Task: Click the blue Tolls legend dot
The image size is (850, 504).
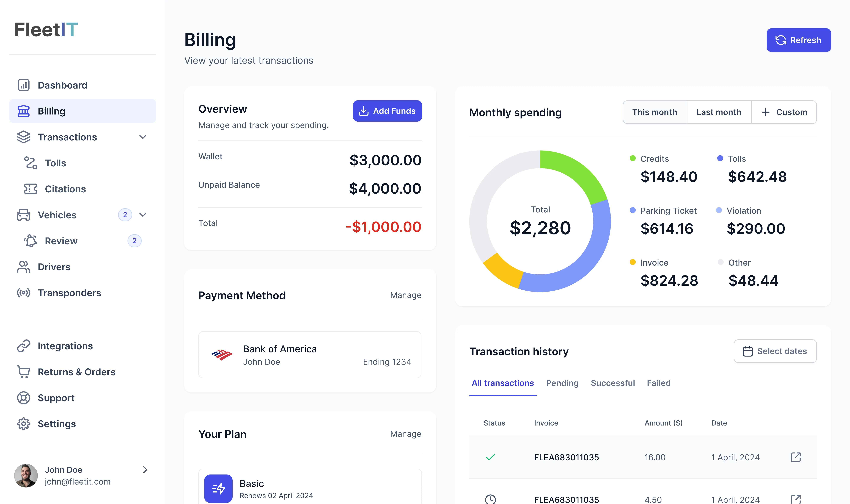Action: coord(720,158)
